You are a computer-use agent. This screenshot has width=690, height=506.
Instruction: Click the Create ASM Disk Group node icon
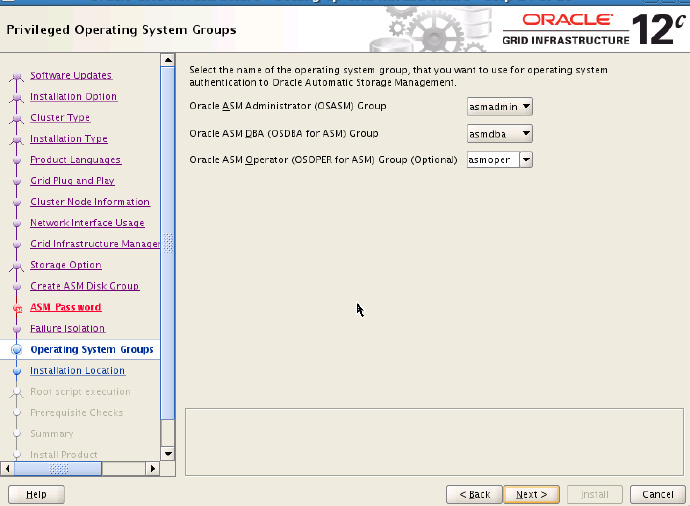coord(17,287)
